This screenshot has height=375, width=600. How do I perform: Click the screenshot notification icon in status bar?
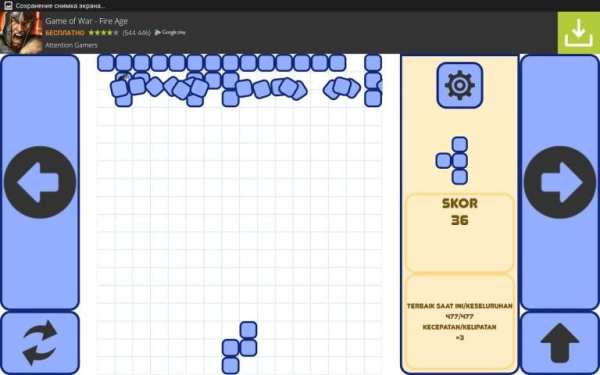click(x=8, y=5)
